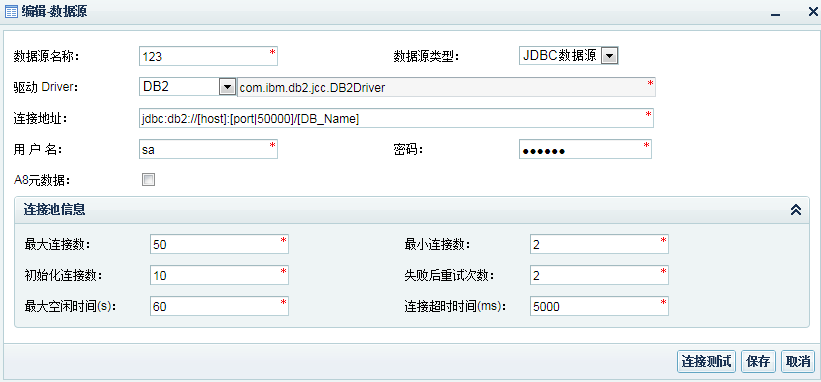This screenshot has width=821, height=382.
Task: Click the 初始化连接数 field with value 10
Action: tap(219, 275)
